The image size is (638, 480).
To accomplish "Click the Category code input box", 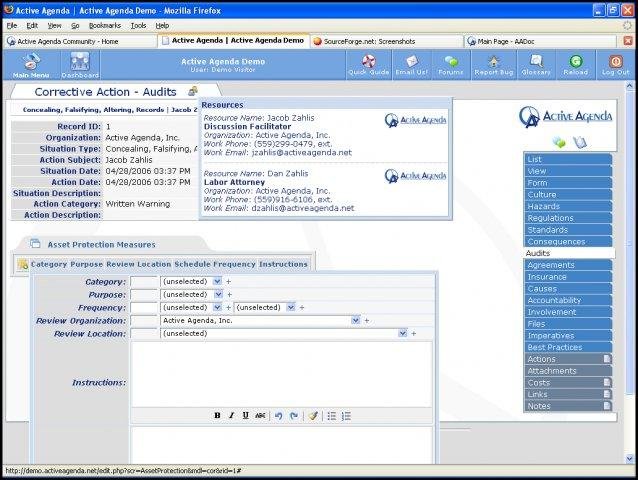I will (x=144, y=281).
